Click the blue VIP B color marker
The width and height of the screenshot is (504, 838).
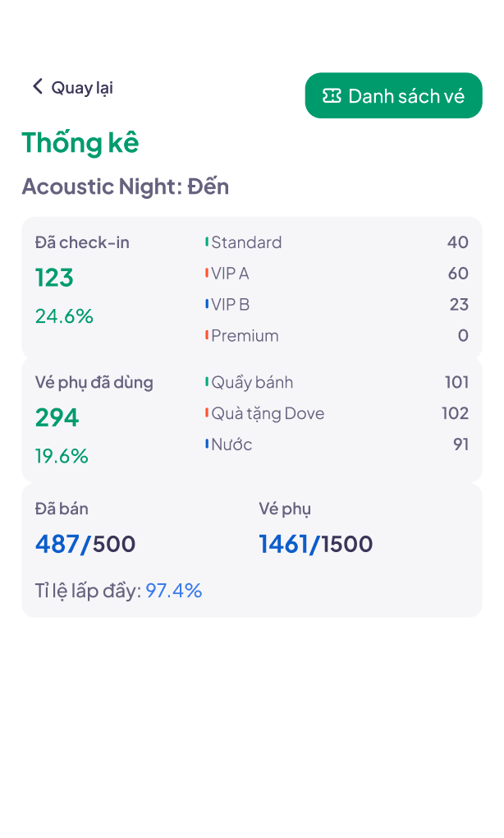(x=207, y=304)
